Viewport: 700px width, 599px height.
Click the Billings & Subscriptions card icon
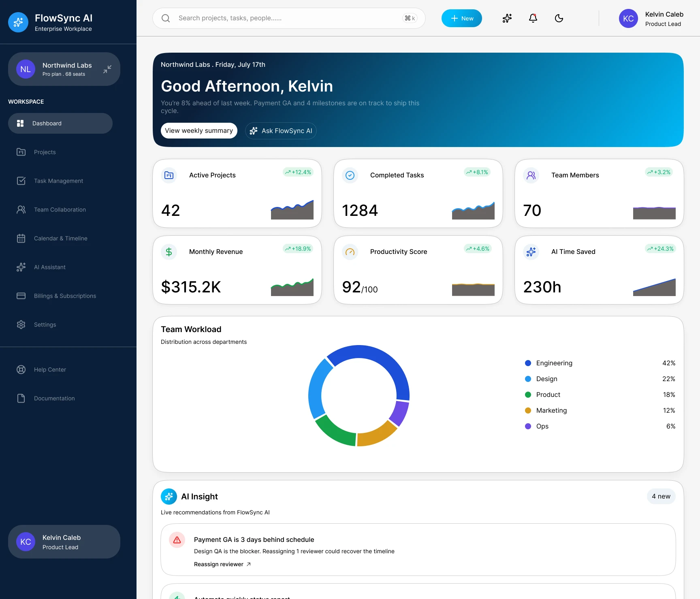coord(21,296)
